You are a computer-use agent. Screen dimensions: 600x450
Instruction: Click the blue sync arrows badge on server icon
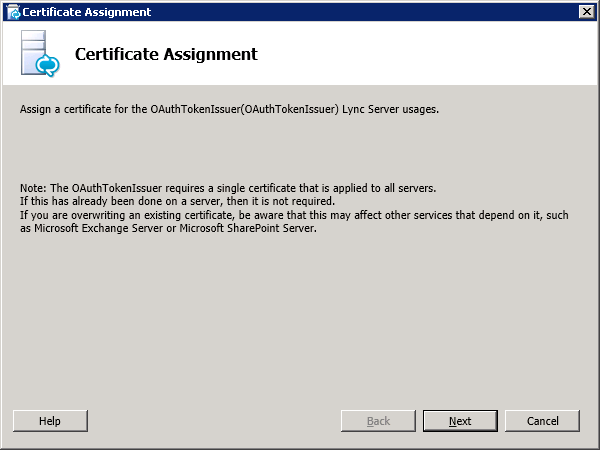tap(47, 65)
